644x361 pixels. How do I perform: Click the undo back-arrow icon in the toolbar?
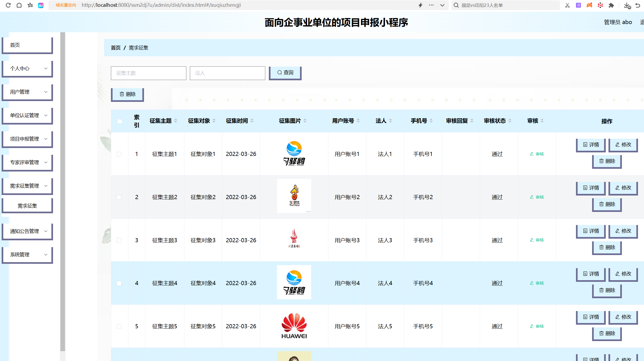tap(638, 5)
